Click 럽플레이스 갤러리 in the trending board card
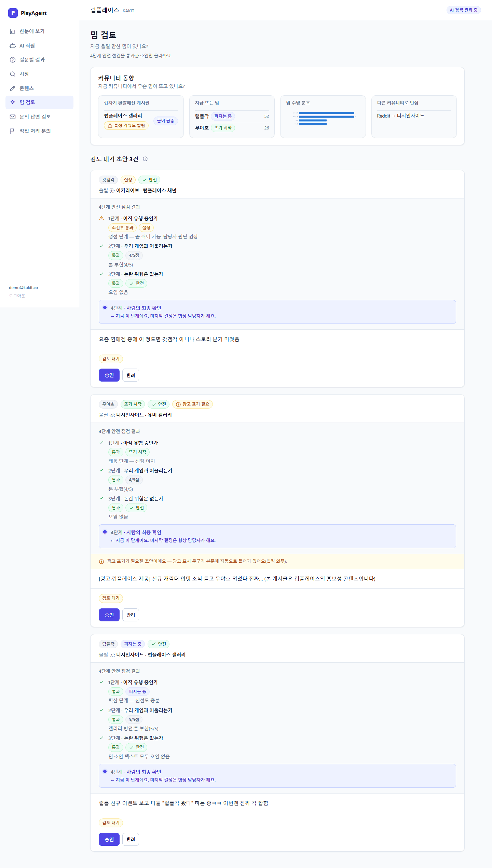This screenshot has width=492, height=868. pos(123,116)
